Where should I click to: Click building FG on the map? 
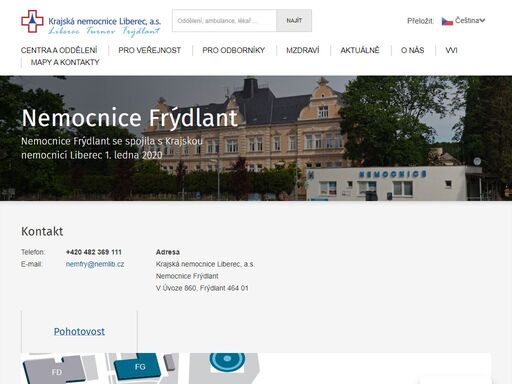(x=137, y=367)
